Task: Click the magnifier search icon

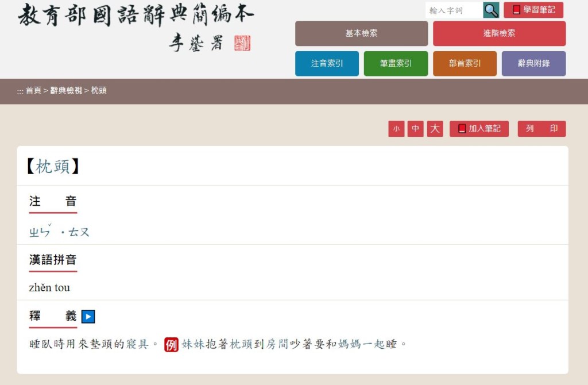Action: click(491, 10)
